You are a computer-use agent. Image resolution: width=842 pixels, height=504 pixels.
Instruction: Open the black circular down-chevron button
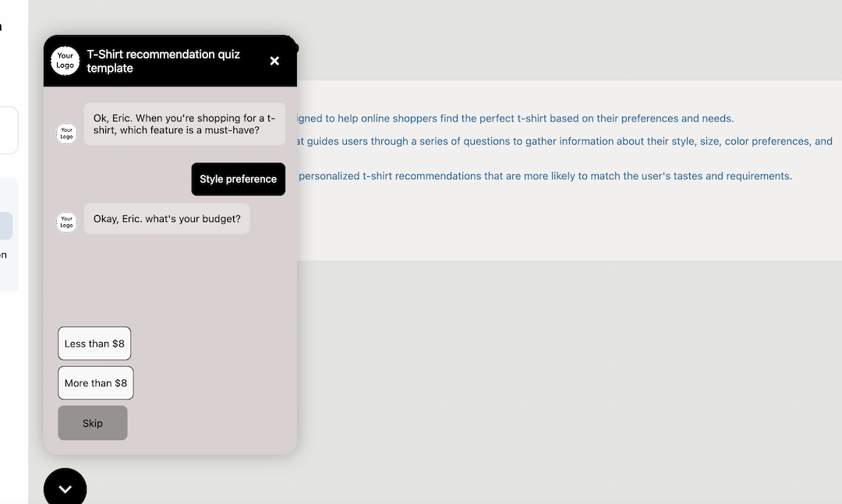(65, 487)
